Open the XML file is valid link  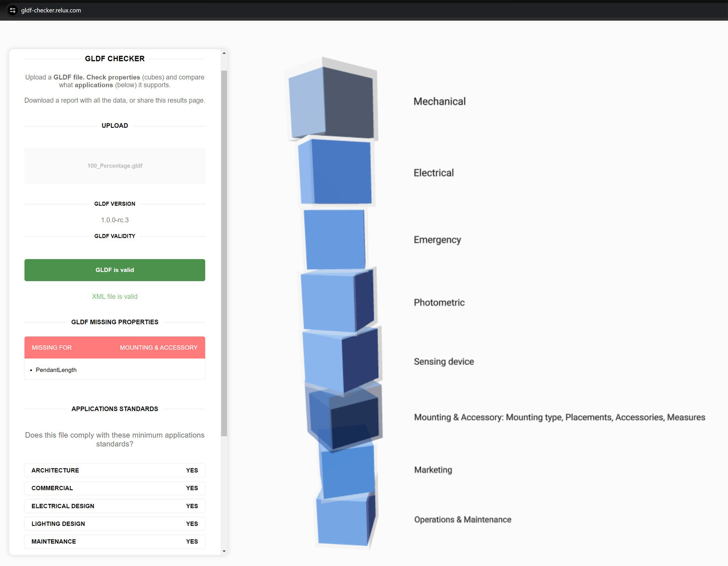(x=115, y=296)
